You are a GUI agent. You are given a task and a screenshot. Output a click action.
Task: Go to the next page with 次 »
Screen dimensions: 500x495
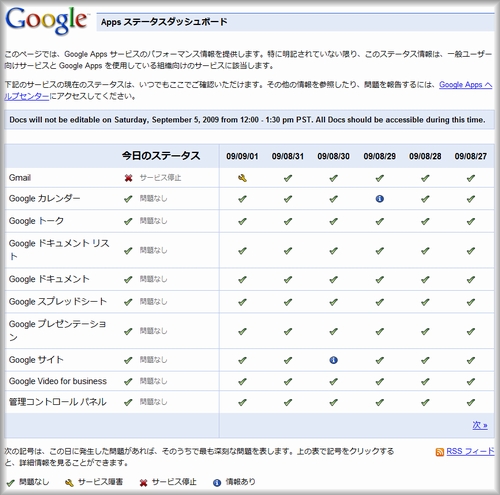pyautogui.click(x=480, y=425)
